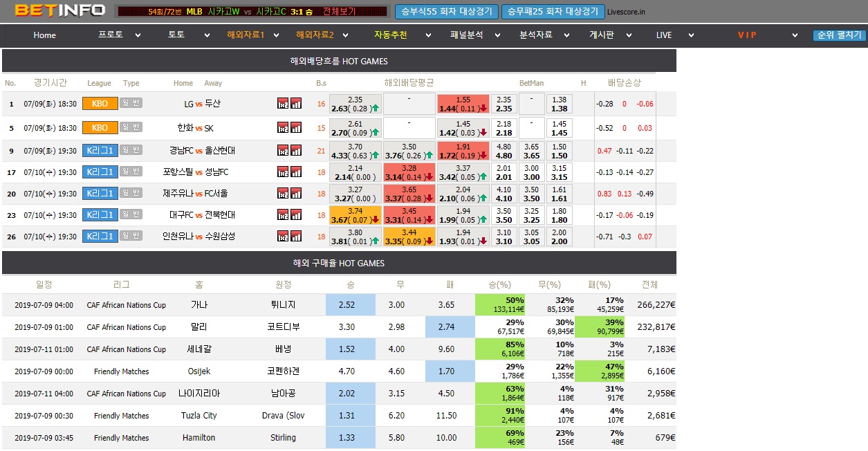868x451 pixels.
Task: Click the 승부식55 회차 대상경기 button
Action: pyautogui.click(x=446, y=11)
